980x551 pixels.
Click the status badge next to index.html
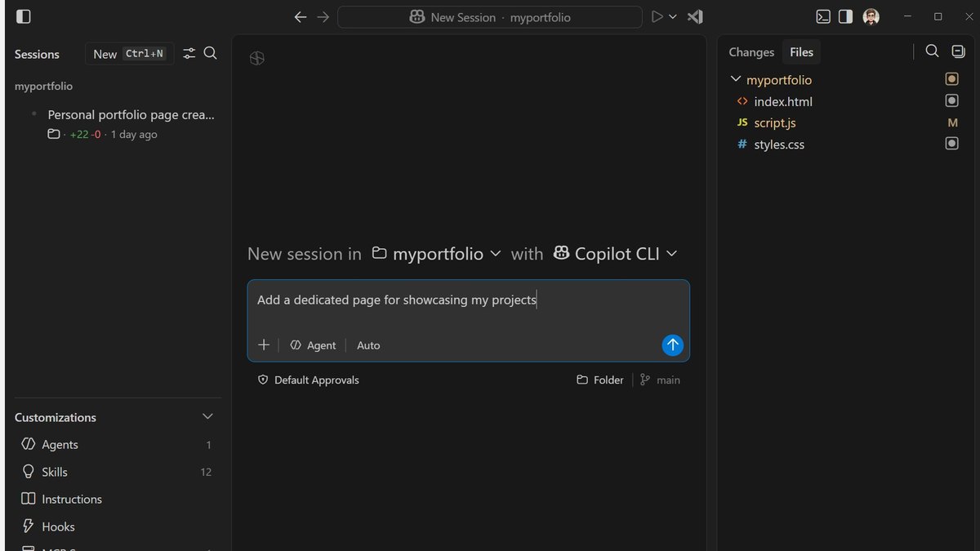pos(951,100)
